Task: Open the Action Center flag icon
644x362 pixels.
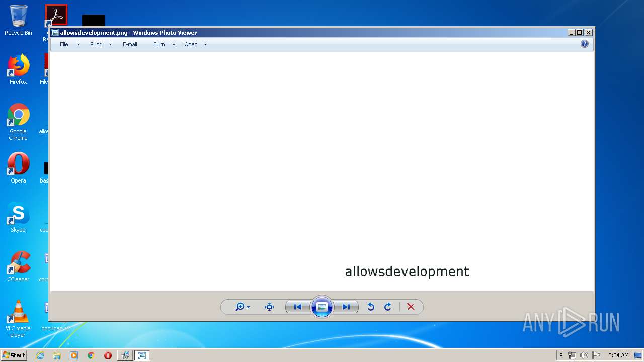Action: pyautogui.click(x=596, y=355)
